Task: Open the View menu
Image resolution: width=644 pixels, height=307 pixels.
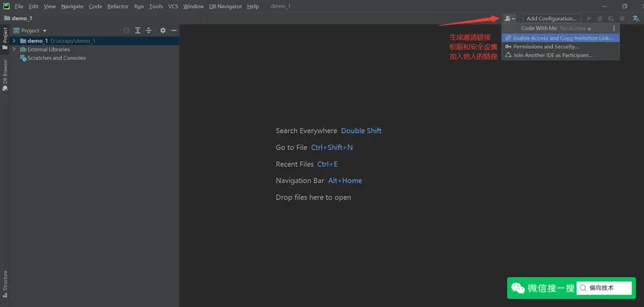Action: [50, 6]
